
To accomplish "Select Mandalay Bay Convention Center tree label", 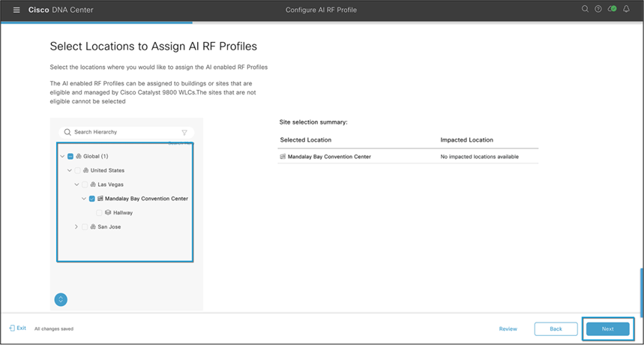I will point(147,199).
